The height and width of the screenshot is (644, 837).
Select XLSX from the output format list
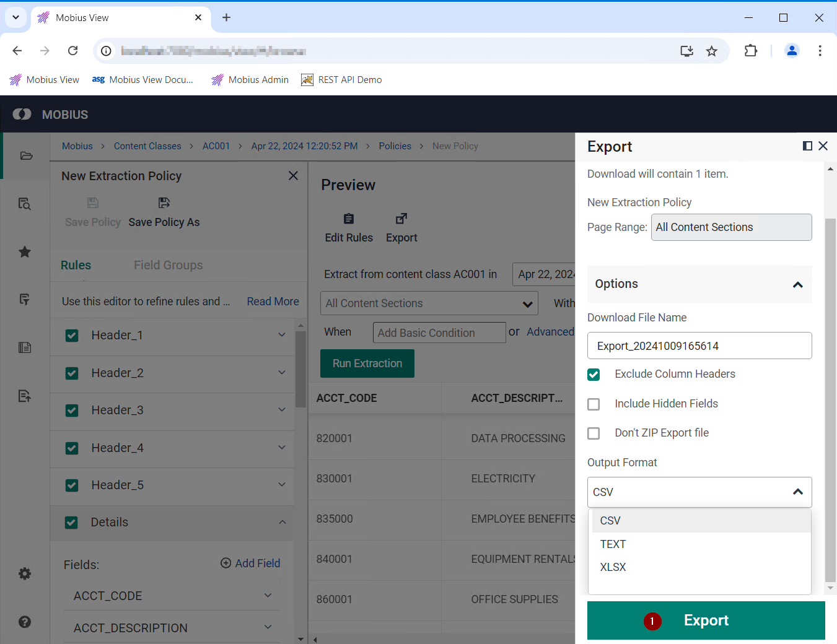click(613, 567)
